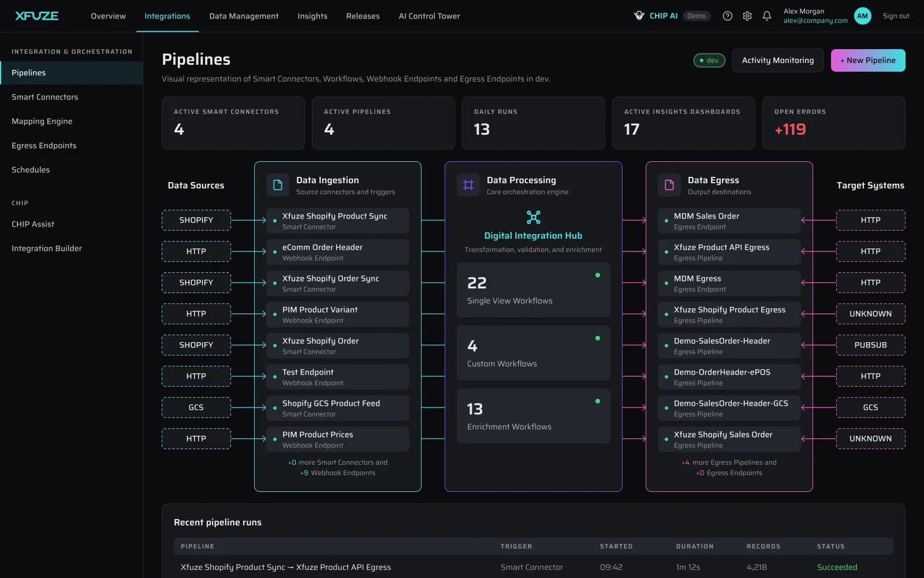The width and height of the screenshot is (924, 578).
Task: Click the Daily Runs stat card
Action: pyautogui.click(x=534, y=123)
